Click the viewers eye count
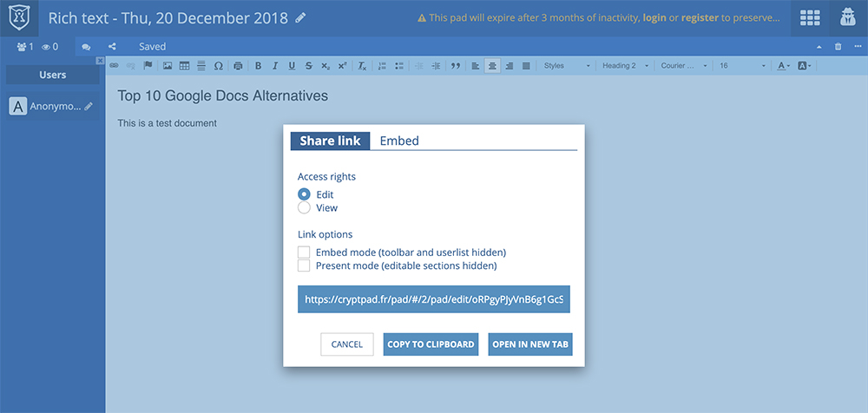This screenshot has width=868, height=413. tap(49, 47)
